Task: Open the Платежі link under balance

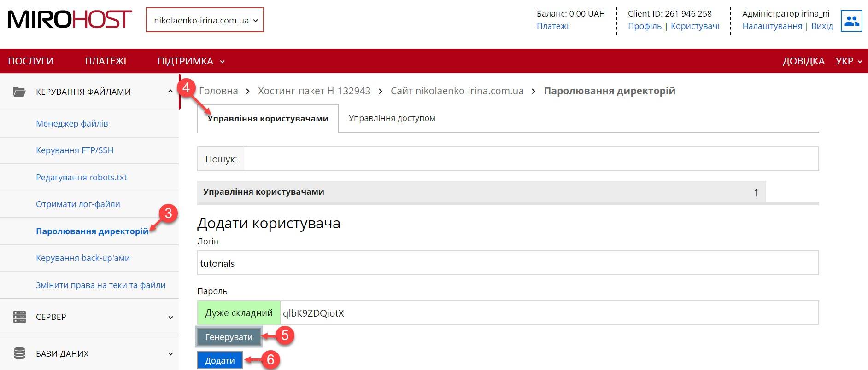Action: tap(552, 26)
